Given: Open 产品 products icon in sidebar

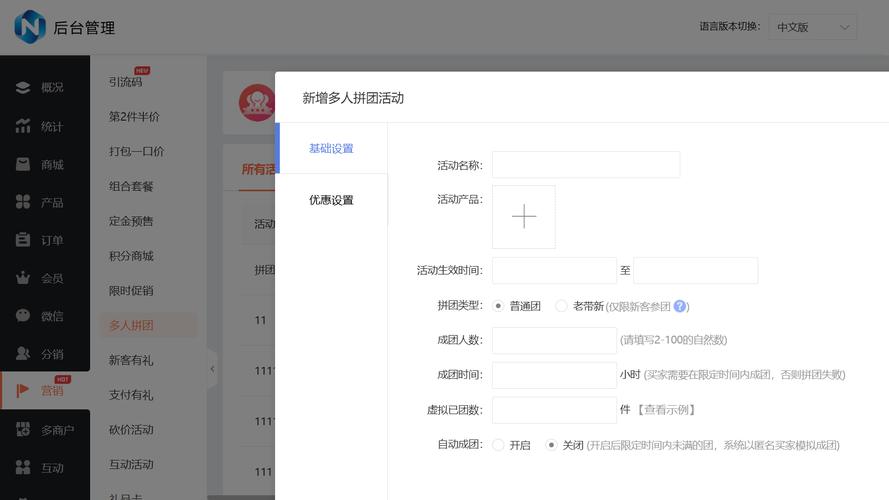Looking at the screenshot, I should point(23,202).
